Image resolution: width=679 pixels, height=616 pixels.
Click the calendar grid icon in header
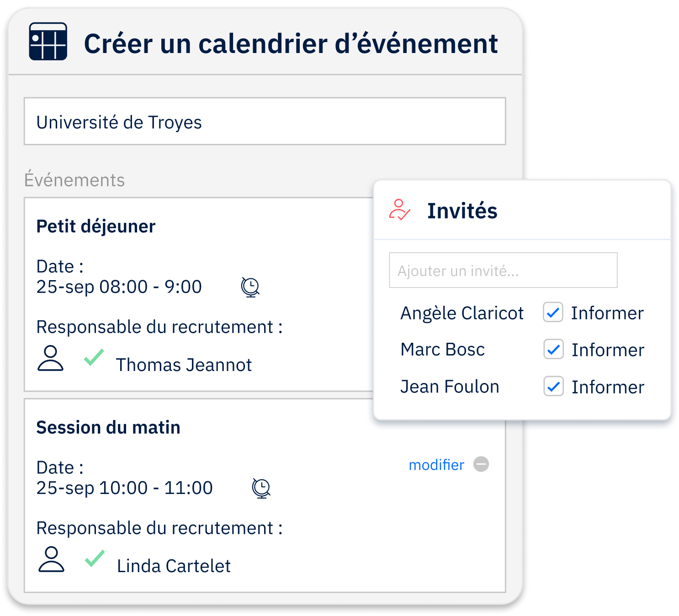48,41
